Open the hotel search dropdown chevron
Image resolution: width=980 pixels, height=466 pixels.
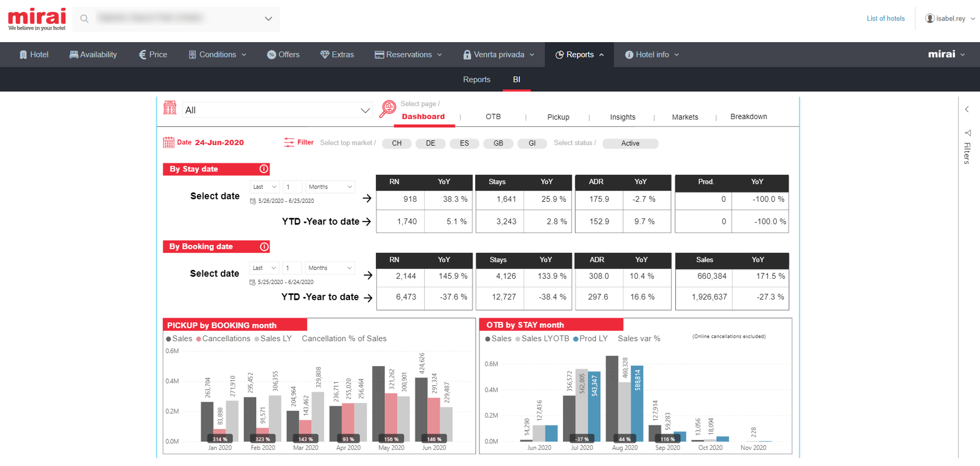pos(268,19)
